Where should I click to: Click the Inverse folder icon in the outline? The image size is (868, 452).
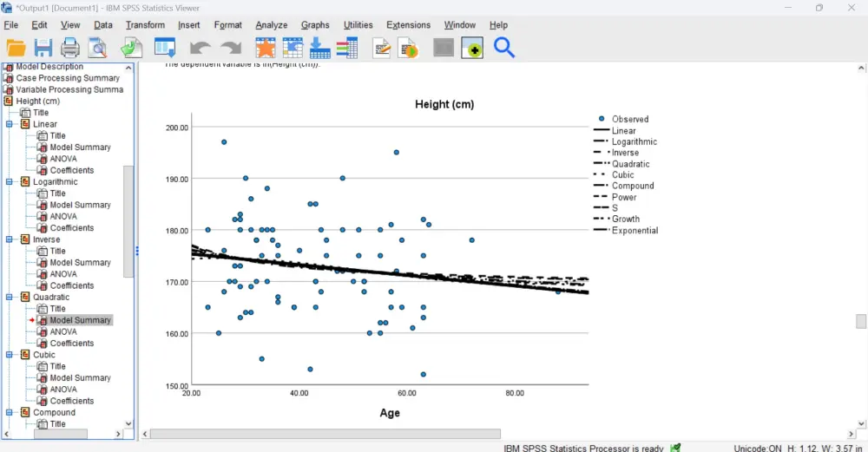(25, 239)
